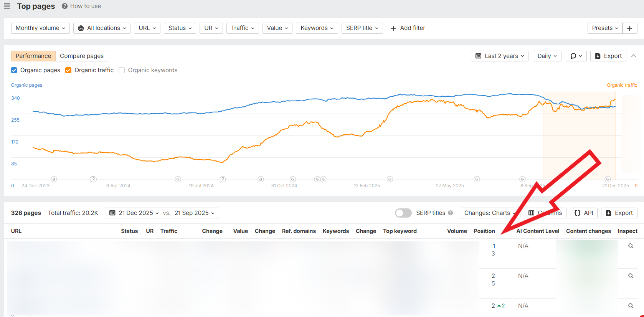Open the Keywords filter dropdown

(x=317, y=28)
